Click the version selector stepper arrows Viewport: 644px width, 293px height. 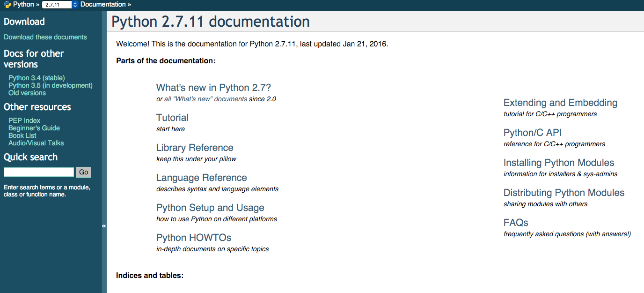(x=75, y=5)
